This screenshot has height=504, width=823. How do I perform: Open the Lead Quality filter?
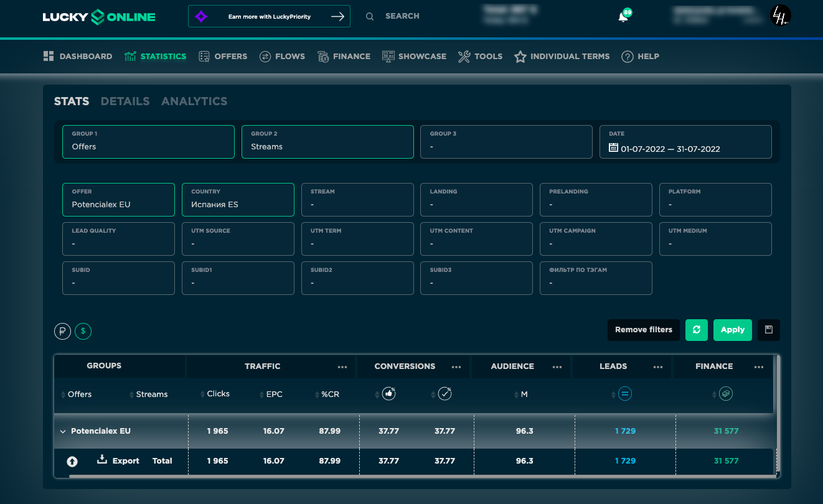(x=118, y=239)
